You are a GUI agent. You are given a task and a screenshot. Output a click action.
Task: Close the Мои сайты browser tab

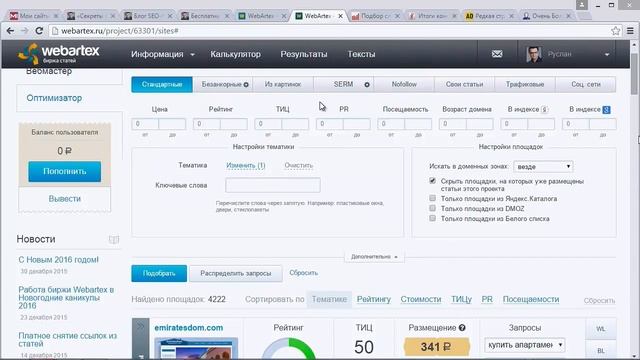click(x=56, y=16)
